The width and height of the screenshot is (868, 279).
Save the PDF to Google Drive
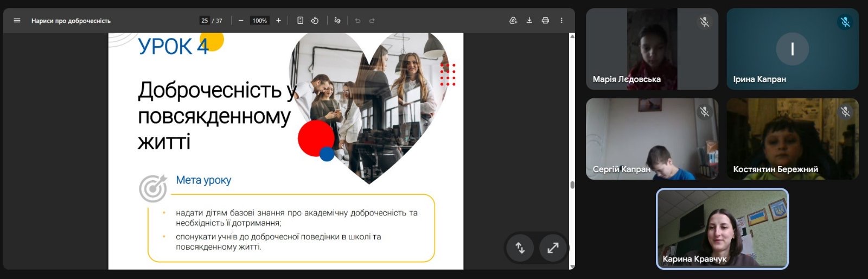513,21
